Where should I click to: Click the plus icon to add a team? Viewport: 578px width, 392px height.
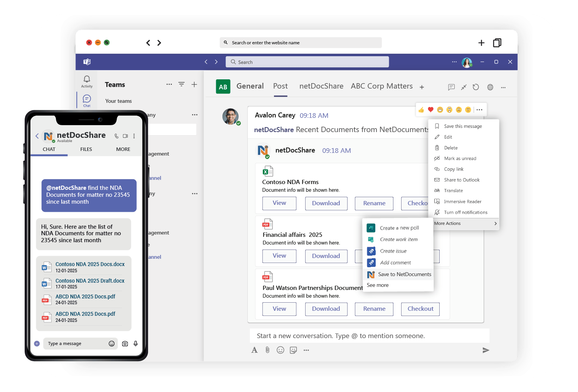(194, 84)
